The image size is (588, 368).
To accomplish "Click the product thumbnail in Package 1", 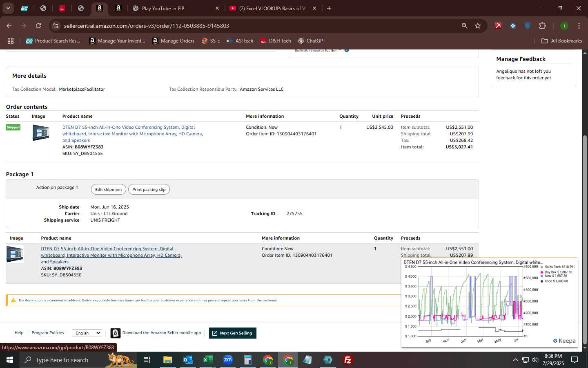I will (x=15, y=254).
